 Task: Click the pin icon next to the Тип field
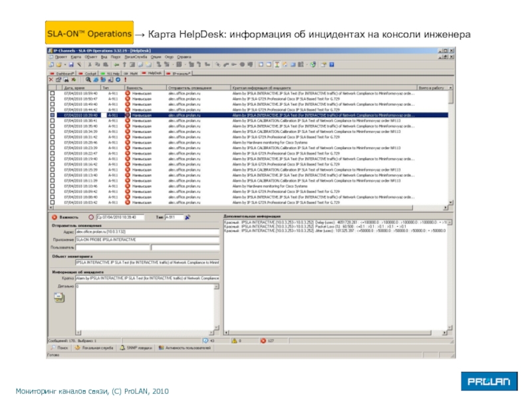(188, 217)
